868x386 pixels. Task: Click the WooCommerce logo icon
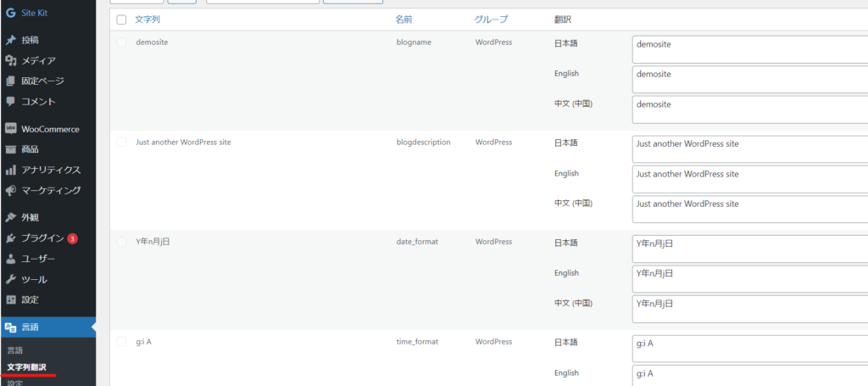[x=11, y=129]
